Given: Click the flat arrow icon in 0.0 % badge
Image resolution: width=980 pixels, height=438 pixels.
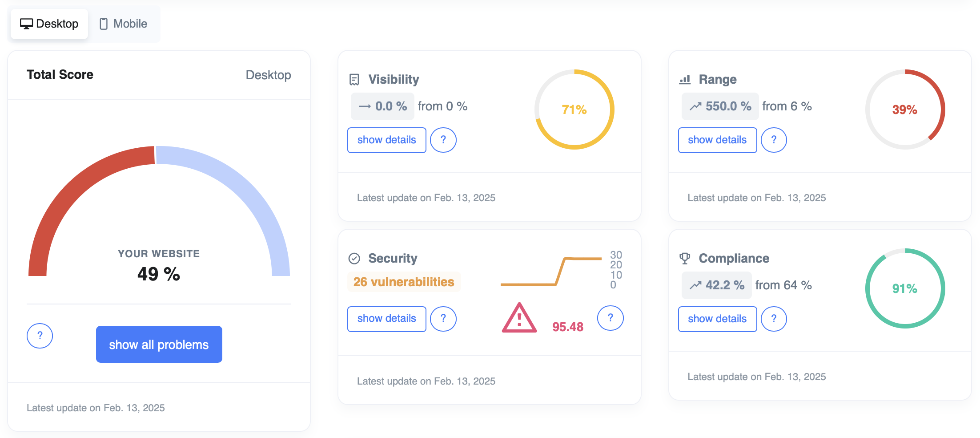Looking at the screenshot, I should point(365,106).
